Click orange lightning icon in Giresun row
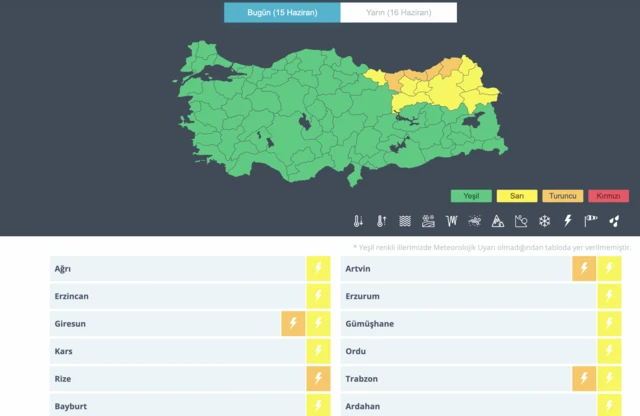 293,324
